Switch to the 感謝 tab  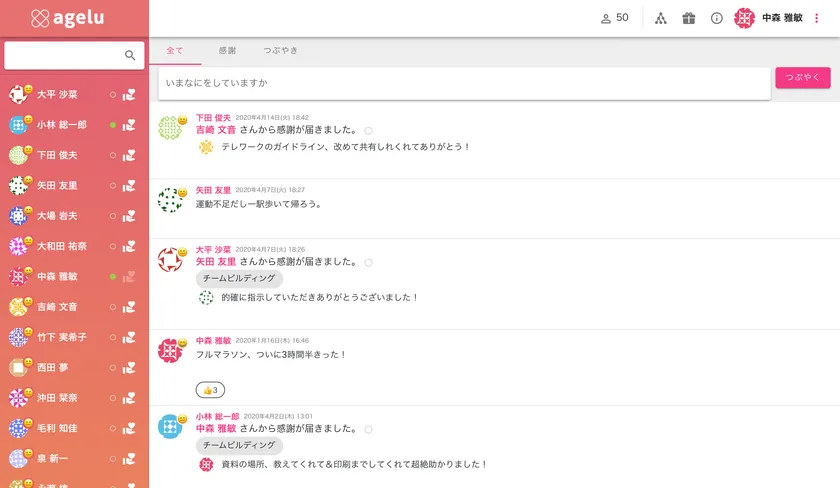tap(227, 50)
